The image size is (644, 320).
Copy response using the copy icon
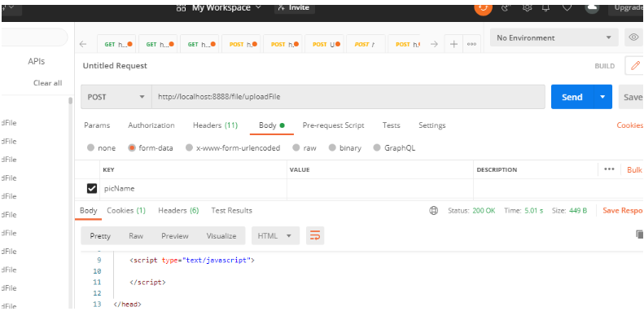click(639, 235)
